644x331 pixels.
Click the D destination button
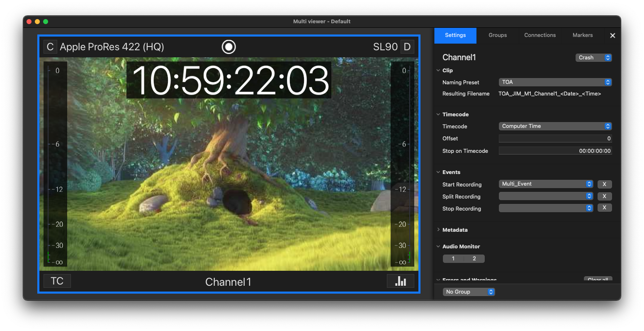coord(407,47)
